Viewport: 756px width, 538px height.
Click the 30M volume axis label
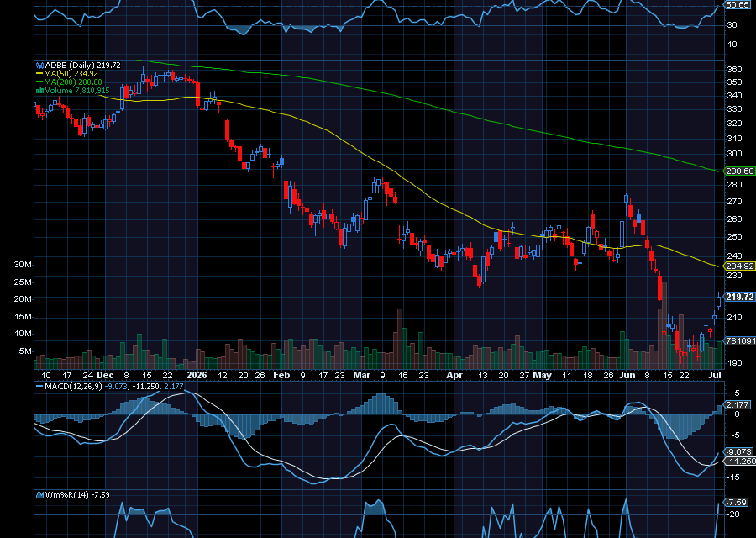point(24,265)
